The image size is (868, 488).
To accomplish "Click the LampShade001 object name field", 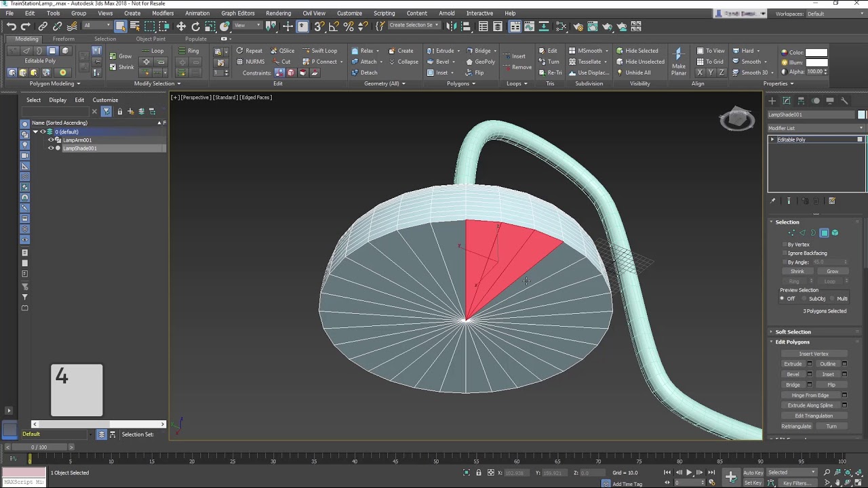I will point(811,115).
